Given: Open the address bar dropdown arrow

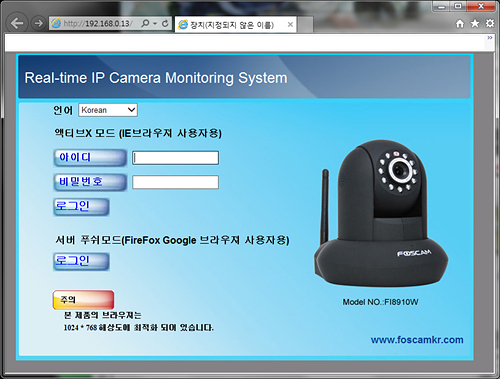Looking at the screenshot, I should point(155,24).
